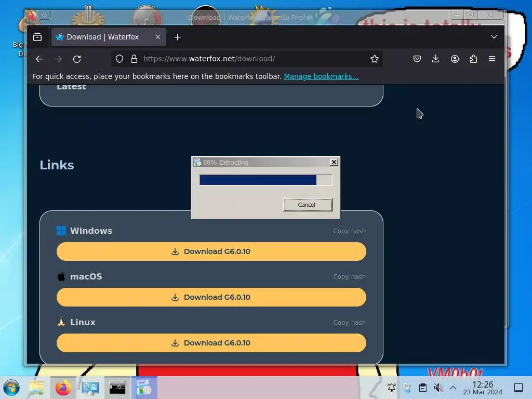This screenshot has width=532, height=399.
Task: Copy hash for the Linux build
Action: click(x=349, y=322)
